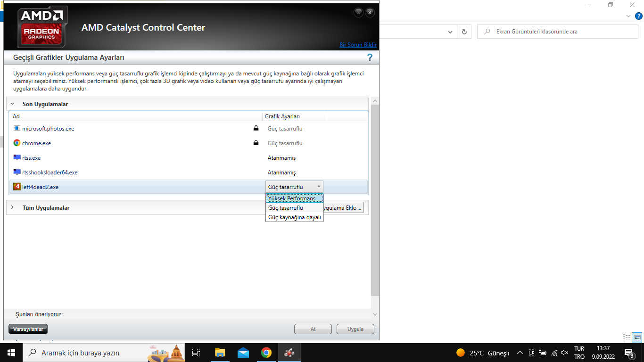Expand the Explorer ribbon with the chevron
This screenshot has height=362, width=644.
[628, 16]
